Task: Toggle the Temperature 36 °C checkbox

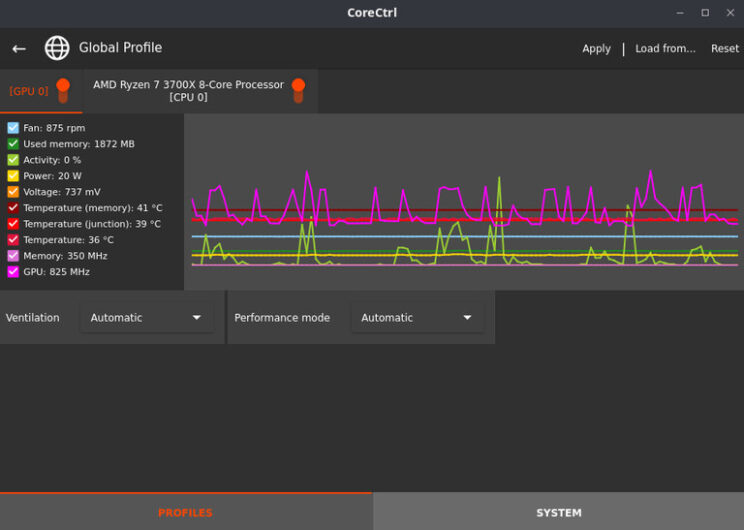Action: (x=13, y=240)
